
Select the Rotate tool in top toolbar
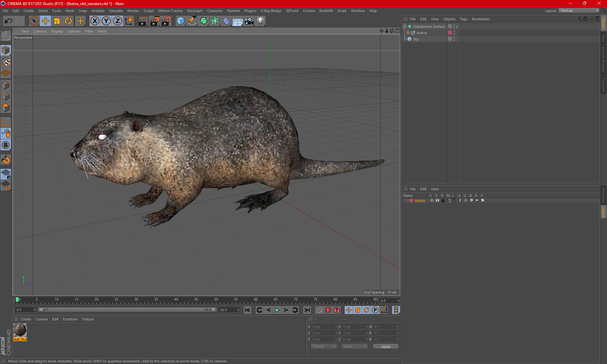coord(68,21)
